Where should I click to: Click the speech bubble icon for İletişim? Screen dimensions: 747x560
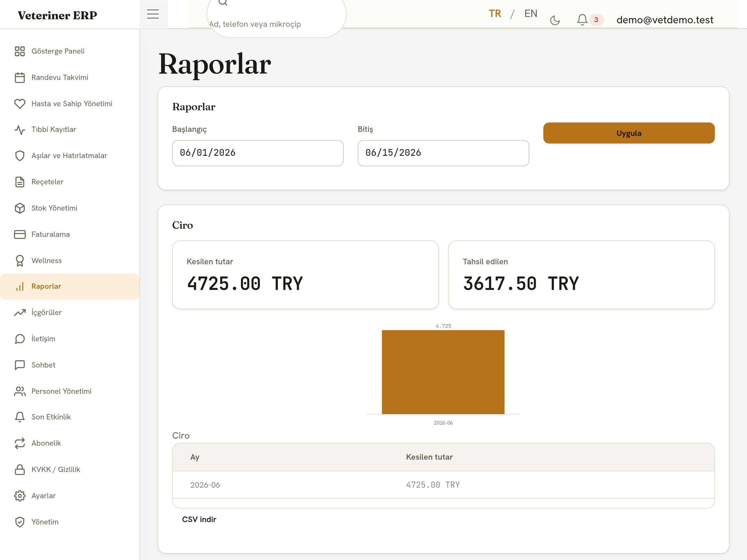(x=20, y=339)
